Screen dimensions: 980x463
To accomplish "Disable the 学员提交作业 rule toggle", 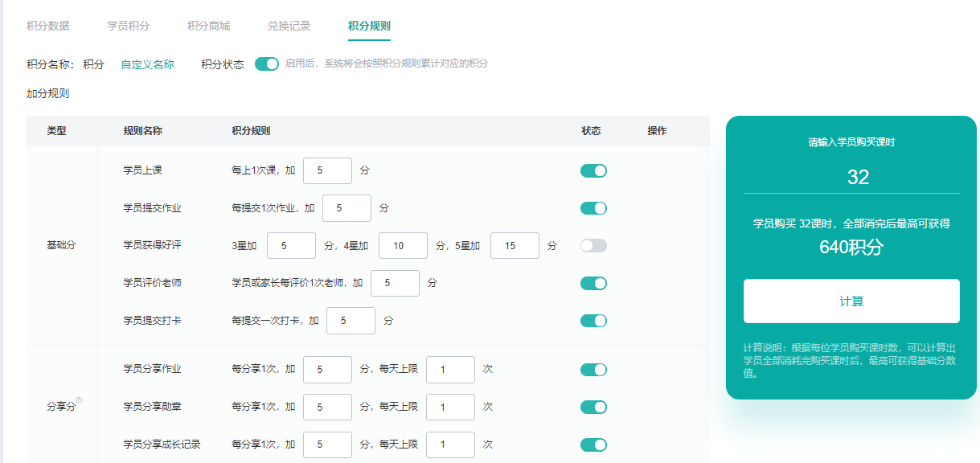I will click(593, 207).
